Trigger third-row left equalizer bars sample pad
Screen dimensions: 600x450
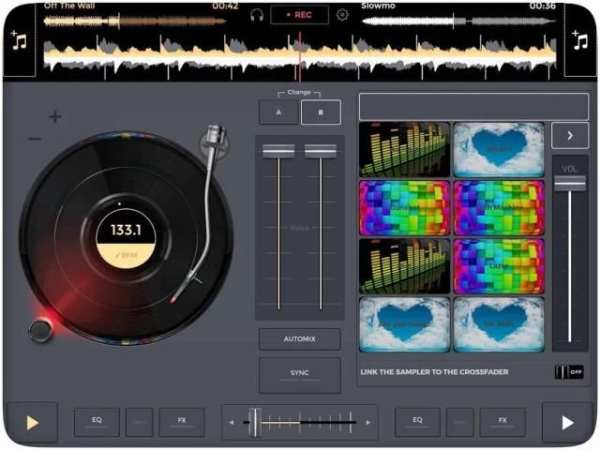pyautogui.click(x=404, y=266)
